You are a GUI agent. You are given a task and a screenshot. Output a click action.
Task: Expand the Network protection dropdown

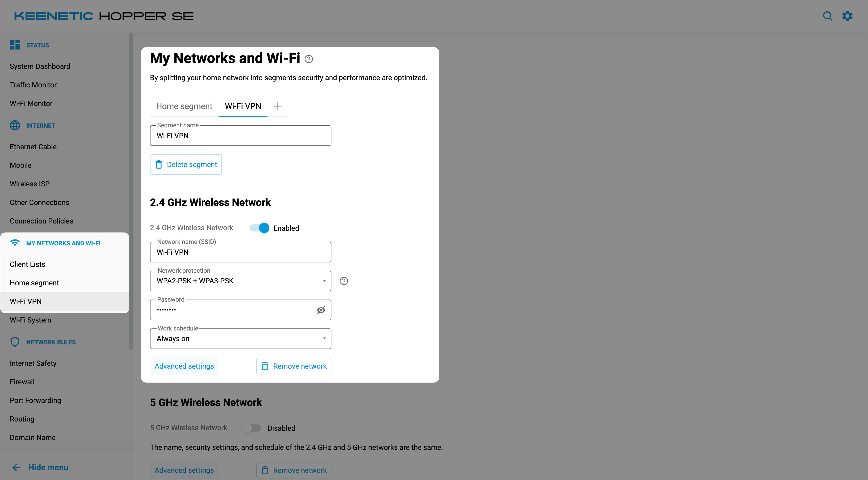(240, 281)
